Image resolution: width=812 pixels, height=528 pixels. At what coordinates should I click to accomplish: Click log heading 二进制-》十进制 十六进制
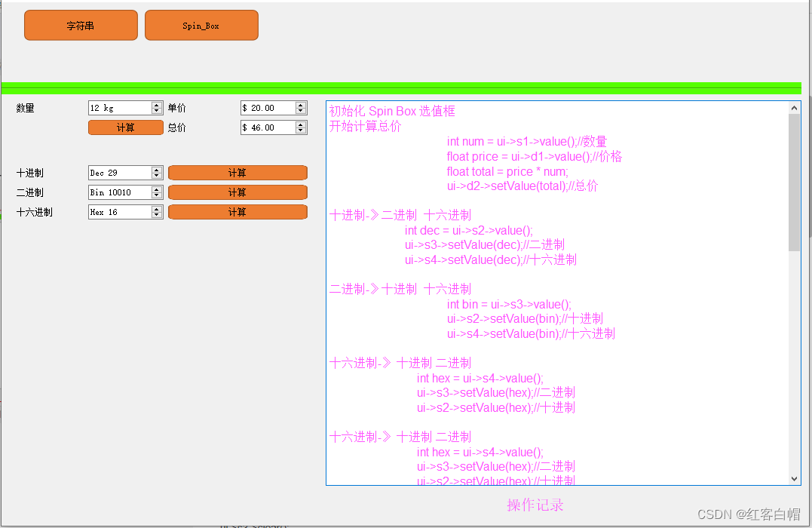point(400,289)
